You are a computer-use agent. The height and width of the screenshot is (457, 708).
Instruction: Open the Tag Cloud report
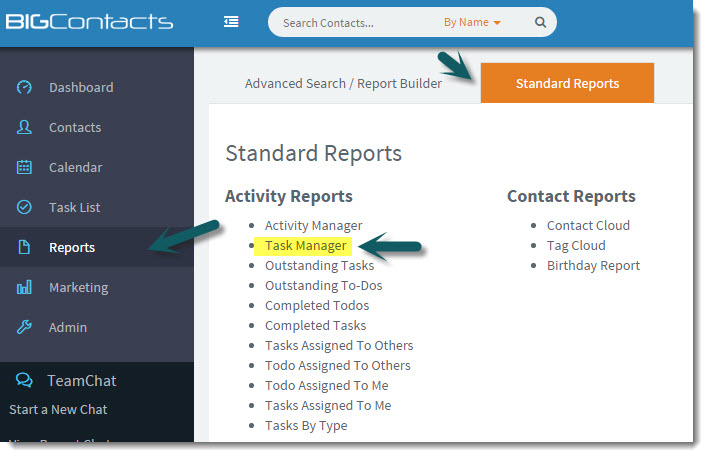click(576, 246)
